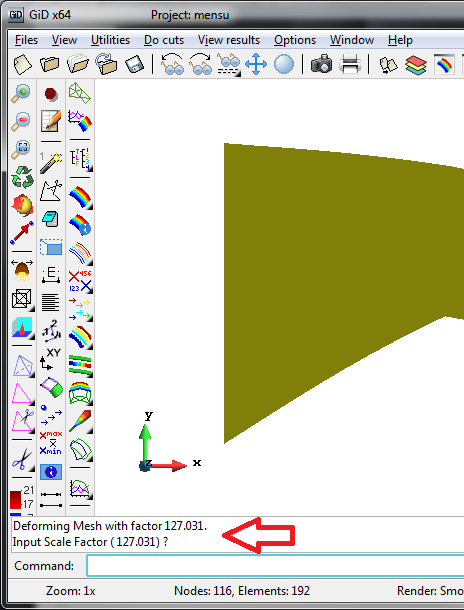The image size is (464, 610).
Task: Click the printer icon
Action: pos(350,64)
